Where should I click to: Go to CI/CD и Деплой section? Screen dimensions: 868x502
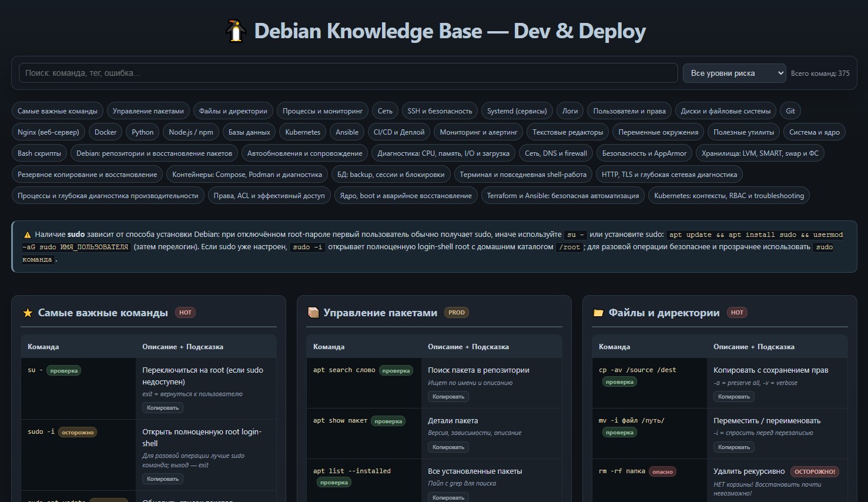399,132
